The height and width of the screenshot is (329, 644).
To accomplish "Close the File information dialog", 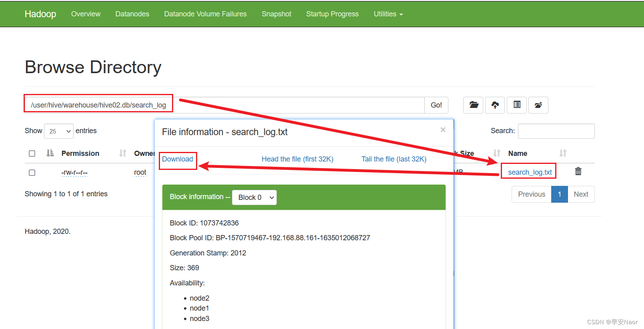I will click(443, 130).
